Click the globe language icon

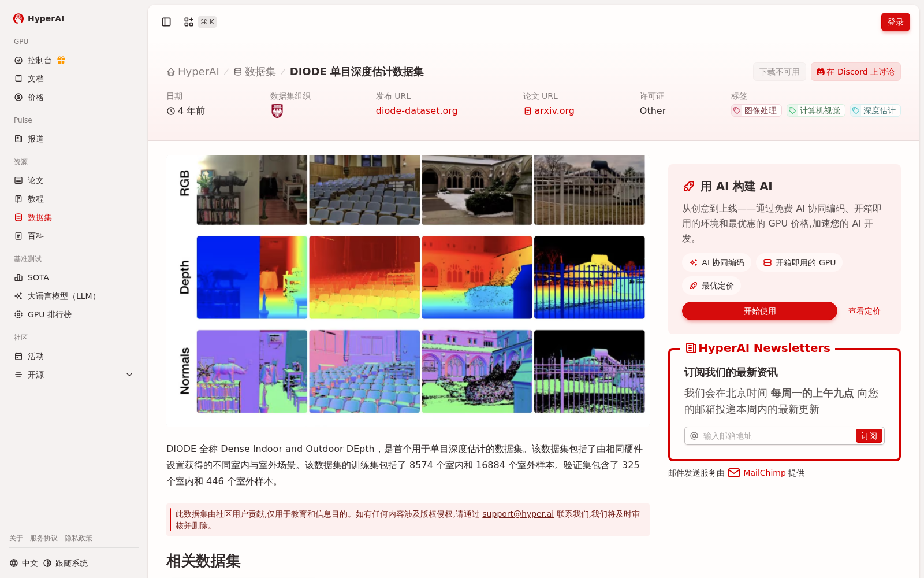(14, 563)
